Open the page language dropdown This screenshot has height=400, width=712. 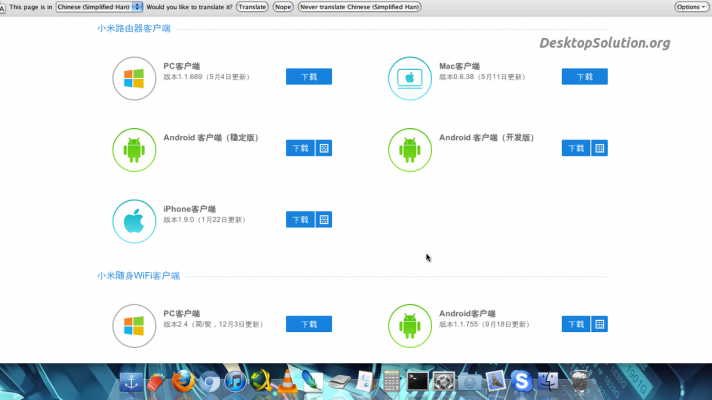point(98,6)
